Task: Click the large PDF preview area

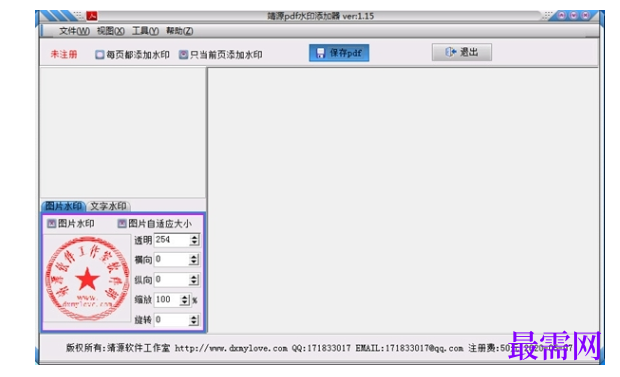Action: [403, 200]
